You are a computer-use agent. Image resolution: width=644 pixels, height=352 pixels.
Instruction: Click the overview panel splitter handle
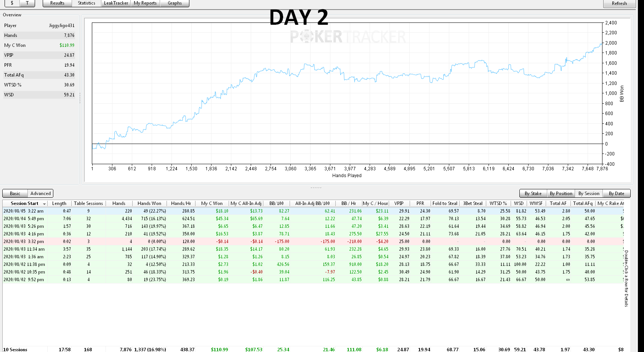pos(80,98)
